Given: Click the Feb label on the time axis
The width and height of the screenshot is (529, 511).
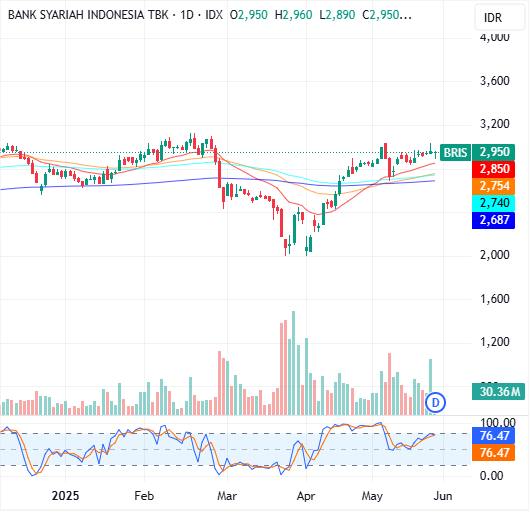Looking at the screenshot, I should (x=144, y=496).
